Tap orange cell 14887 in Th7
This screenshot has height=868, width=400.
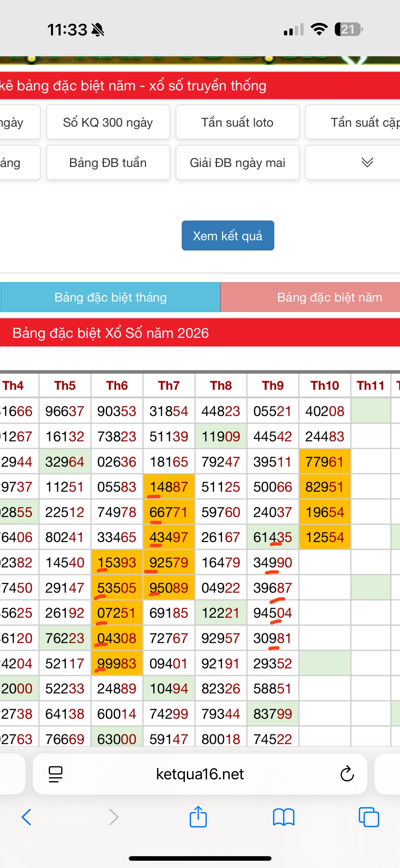tap(168, 487)
